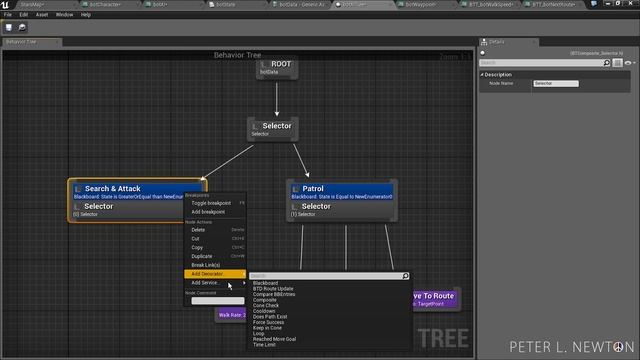640x360 pixels.
Task: Select Does Path Exist decorator
Action: click(x=270, y=317)
